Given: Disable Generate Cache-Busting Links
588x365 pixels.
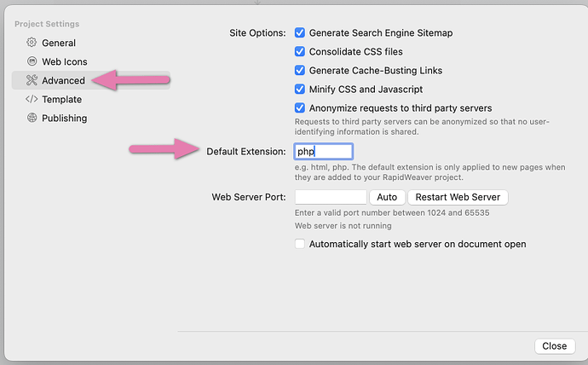Looking at the screenshot, I should pyautogui.click(x=300, y=71).
